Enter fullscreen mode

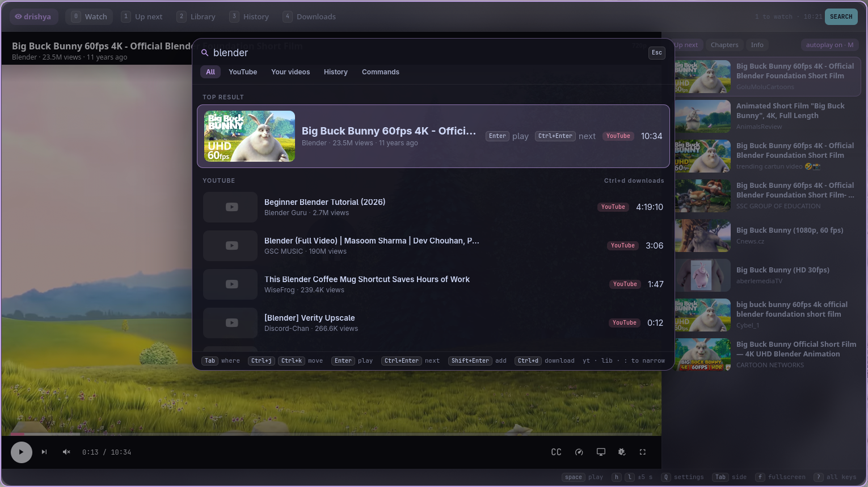pyautogui.click(x=643, y=452)
